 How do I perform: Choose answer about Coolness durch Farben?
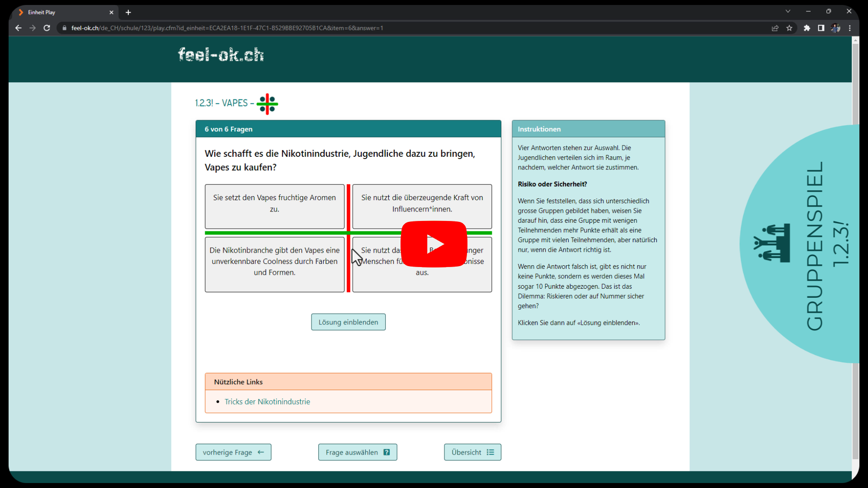click(x=274, y=264)
